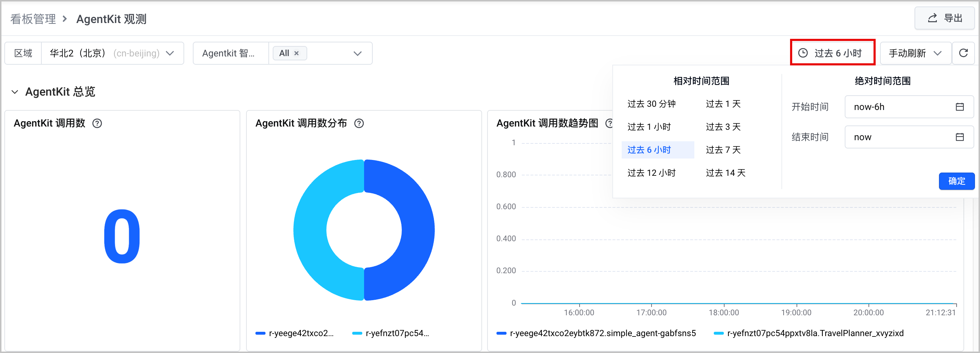980x353 pixels.
Task: Remove the All tag filter
Action: (x=296, y=54)
